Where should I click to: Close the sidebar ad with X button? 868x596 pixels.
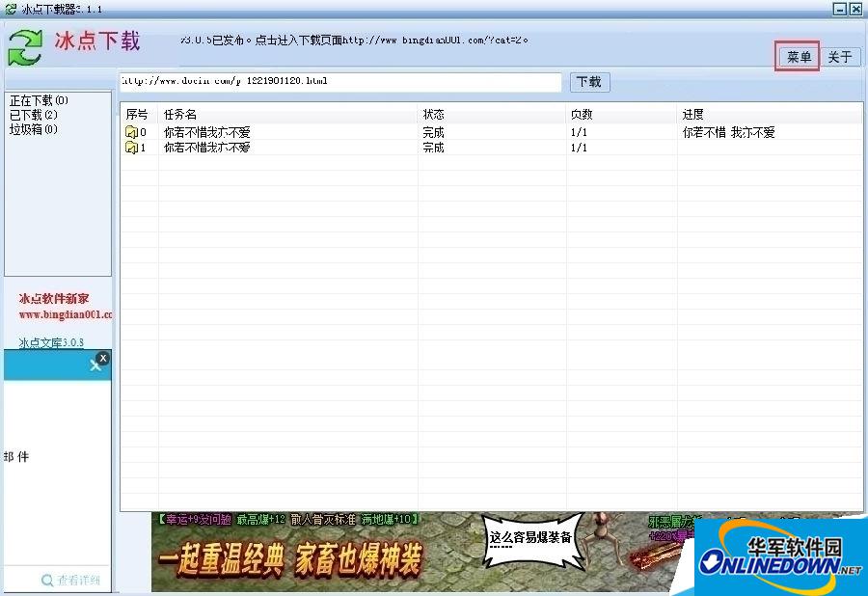103,358
